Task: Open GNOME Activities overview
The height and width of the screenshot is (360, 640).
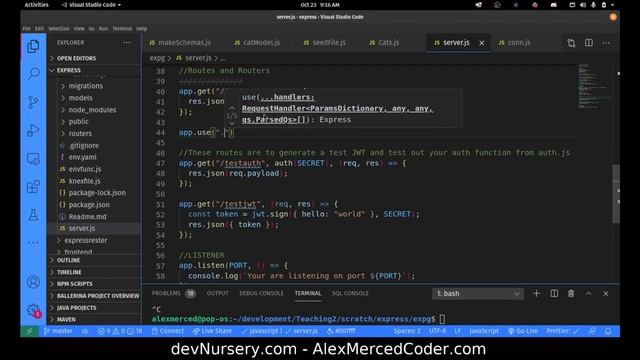Action: pyautogui.click(x=36, y=5)
